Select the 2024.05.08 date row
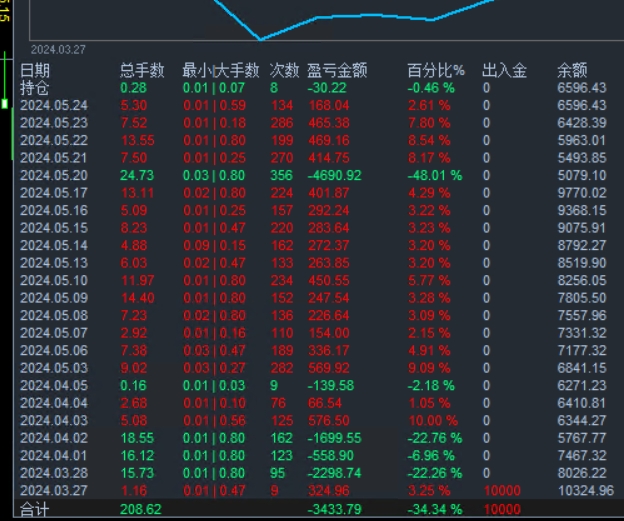Viewport: 624px width, 521px height. 54,316
